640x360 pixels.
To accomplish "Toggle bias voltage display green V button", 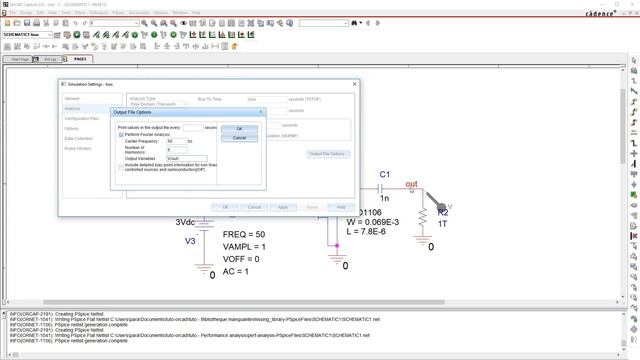I will tap(135, 35).
